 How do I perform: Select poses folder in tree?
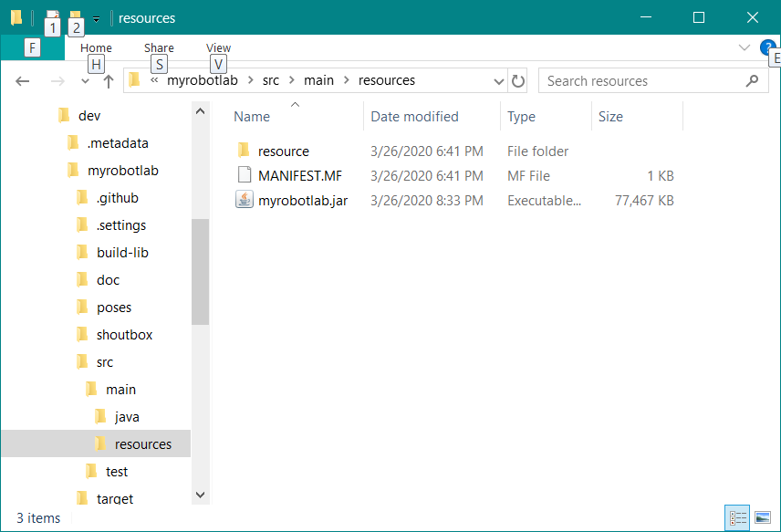tap(114, 308)
